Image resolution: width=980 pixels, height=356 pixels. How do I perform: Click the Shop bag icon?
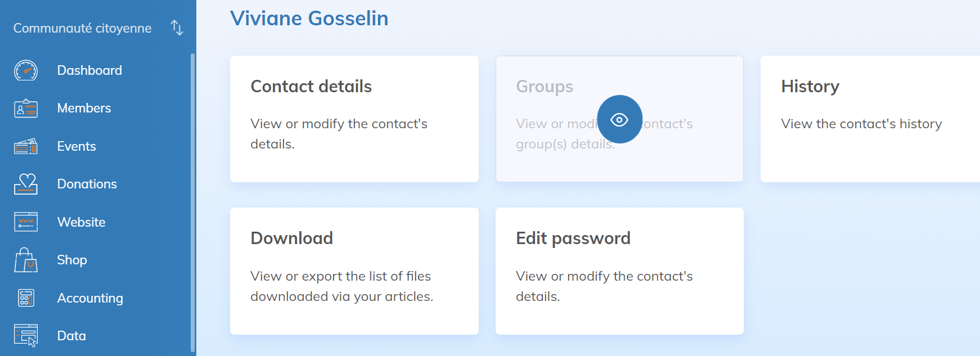(26, 260)
